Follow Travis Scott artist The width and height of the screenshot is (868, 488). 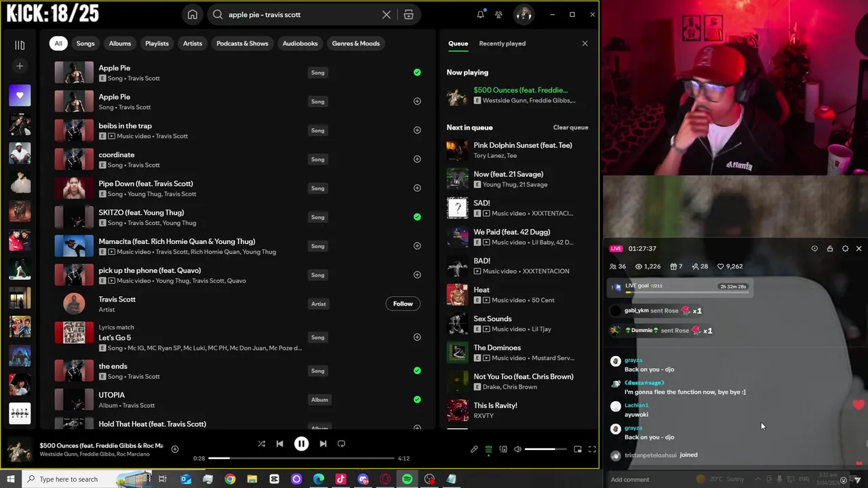(x=403, y=304)
